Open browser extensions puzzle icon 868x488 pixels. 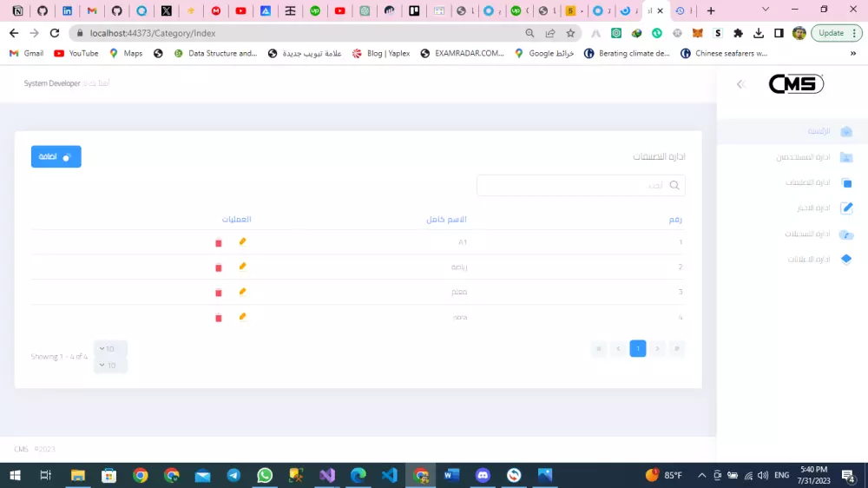pyautogui.click(x=738, y=33)
